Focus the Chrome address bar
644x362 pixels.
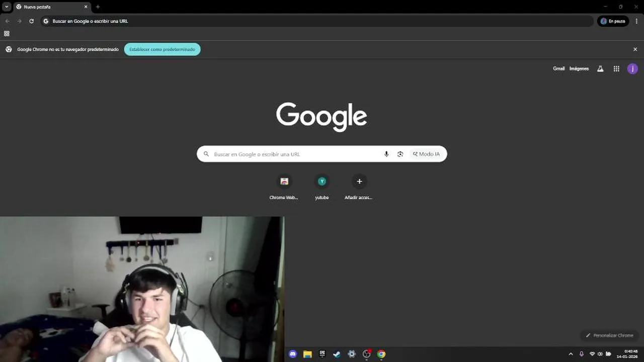(x=317, y=21)
